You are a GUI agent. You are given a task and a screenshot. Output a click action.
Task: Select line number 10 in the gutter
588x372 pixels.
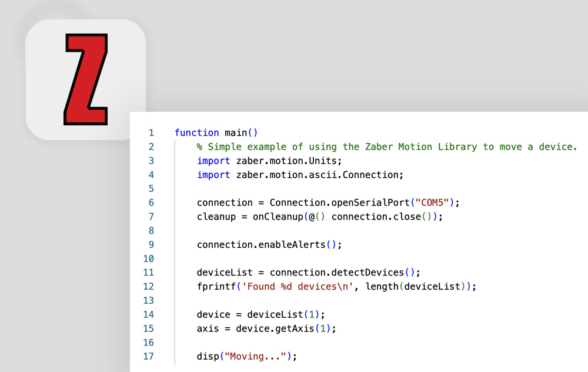pyautogui.click(x=149, y=258)
